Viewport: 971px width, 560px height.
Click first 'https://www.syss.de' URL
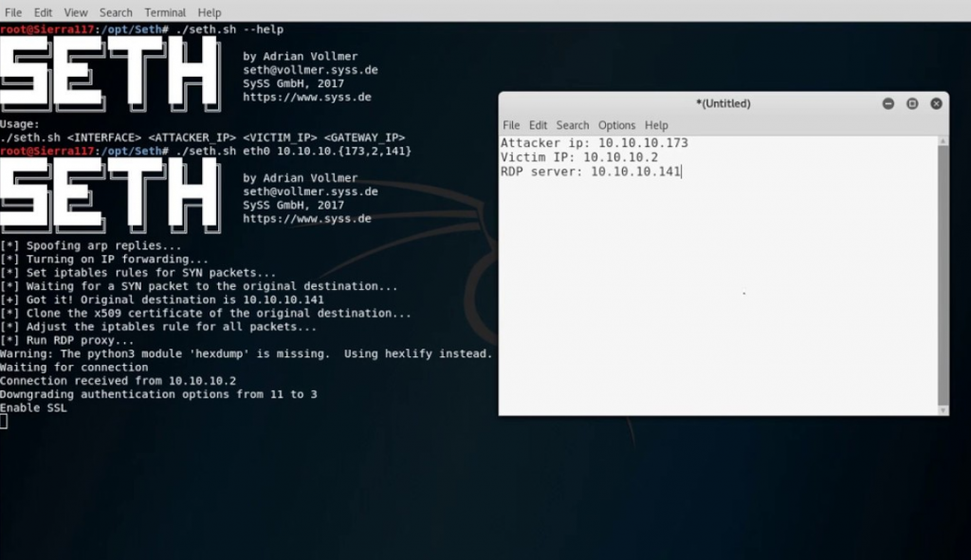[x=307, y=98]
